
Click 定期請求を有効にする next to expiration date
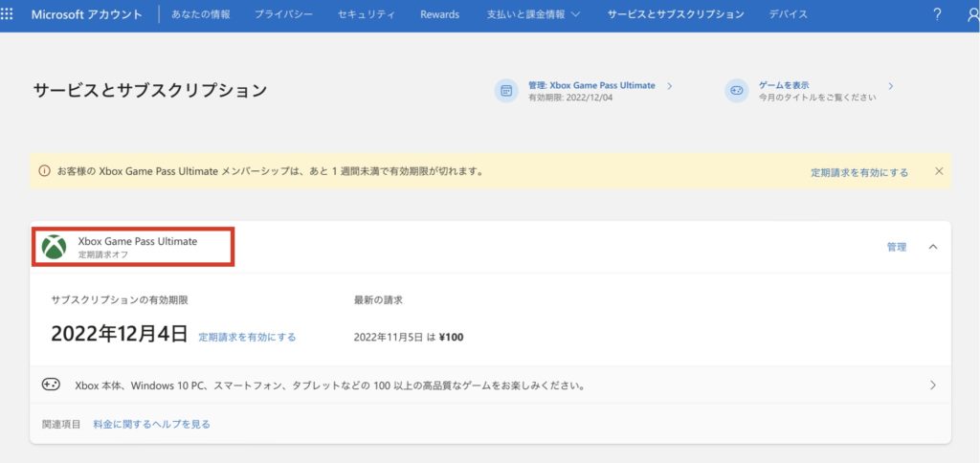pos(247,337)
